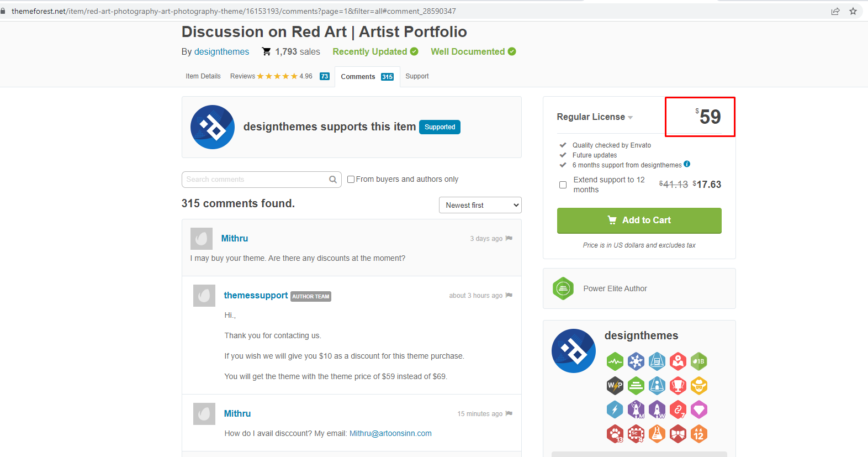
Task: Select the Comments tab
Action: pos(367,77)
